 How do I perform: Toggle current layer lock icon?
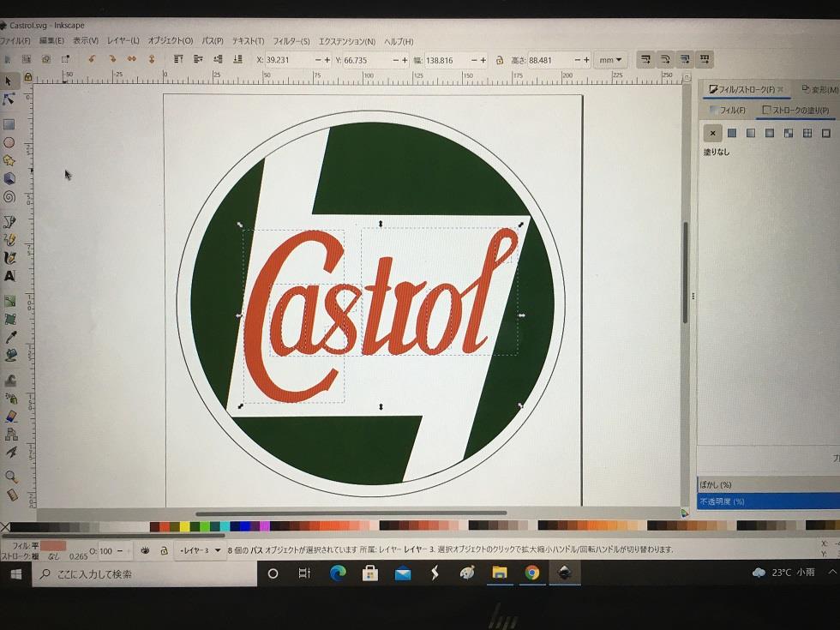pos(165,550)
